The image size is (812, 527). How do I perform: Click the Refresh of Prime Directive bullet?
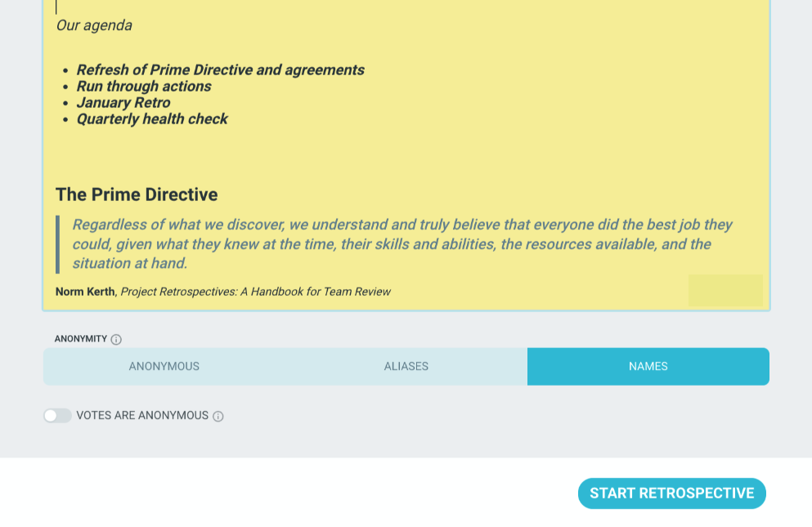pyautogui.click(x=221, y=70)
